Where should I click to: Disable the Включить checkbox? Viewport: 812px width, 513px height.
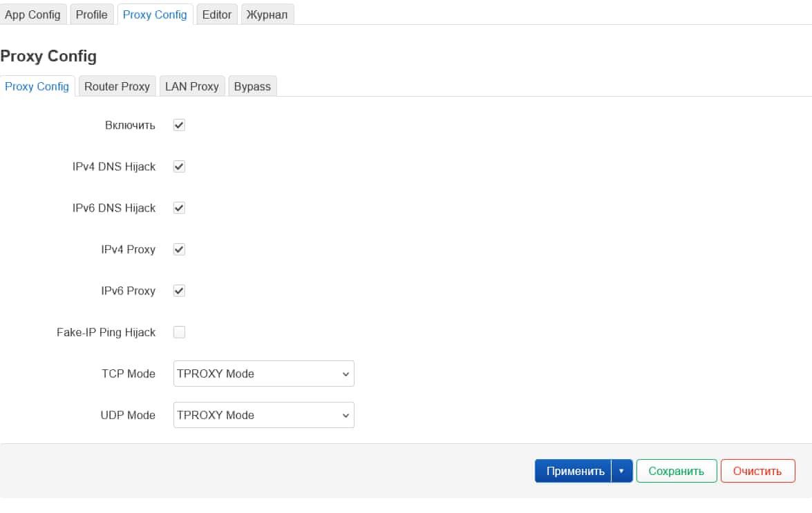(x=179, y=125)
